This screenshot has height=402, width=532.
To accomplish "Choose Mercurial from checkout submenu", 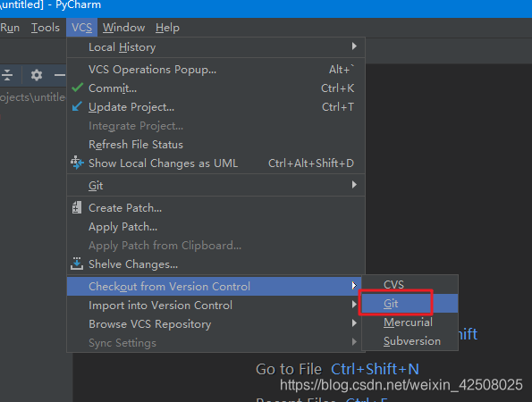I will 410,322.
